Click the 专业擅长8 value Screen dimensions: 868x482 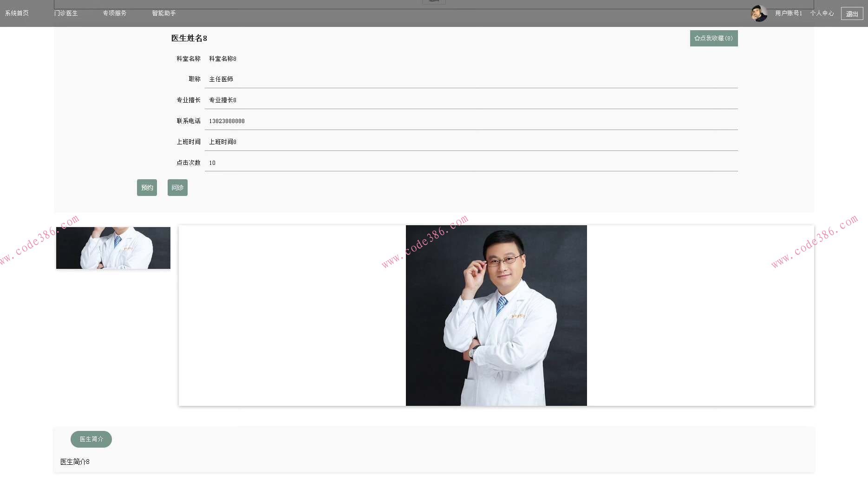222,100
